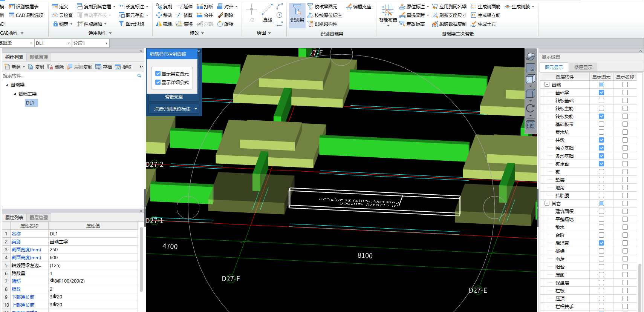This screenshot has width=644, height=312.
Task: Collapse the 其它 layer group
Action: coord(547,203)
